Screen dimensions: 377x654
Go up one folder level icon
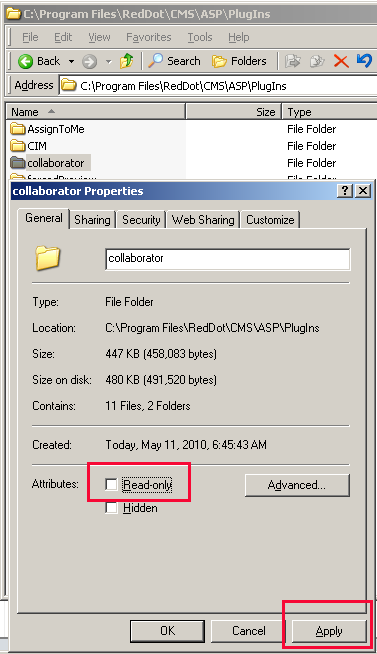tap(127, 61)
